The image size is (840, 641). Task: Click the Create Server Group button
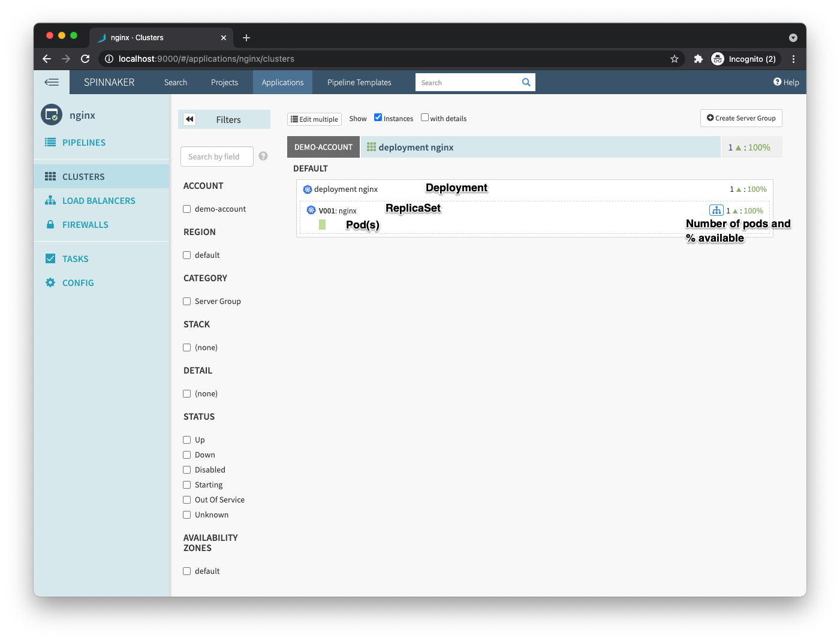(x=741, y=118)
